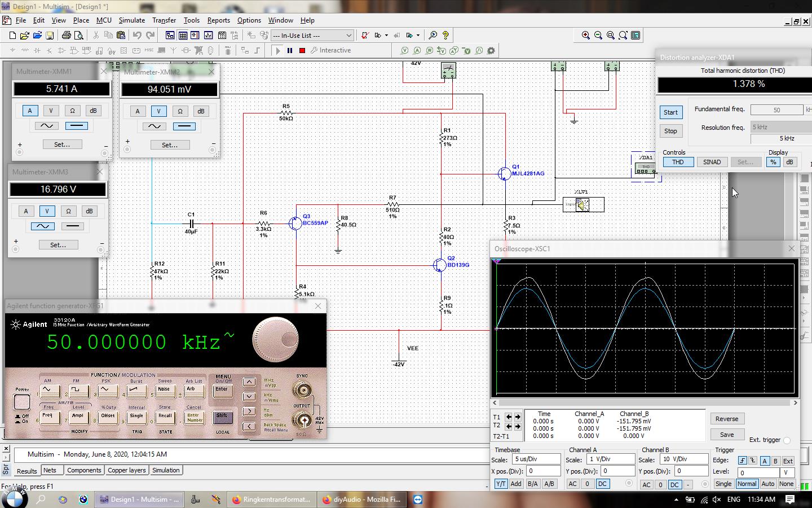Select Y/T timebase mode

(501, 484)
